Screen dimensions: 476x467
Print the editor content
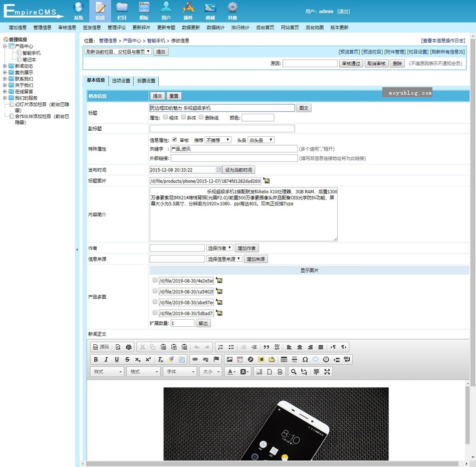(129, 347)
